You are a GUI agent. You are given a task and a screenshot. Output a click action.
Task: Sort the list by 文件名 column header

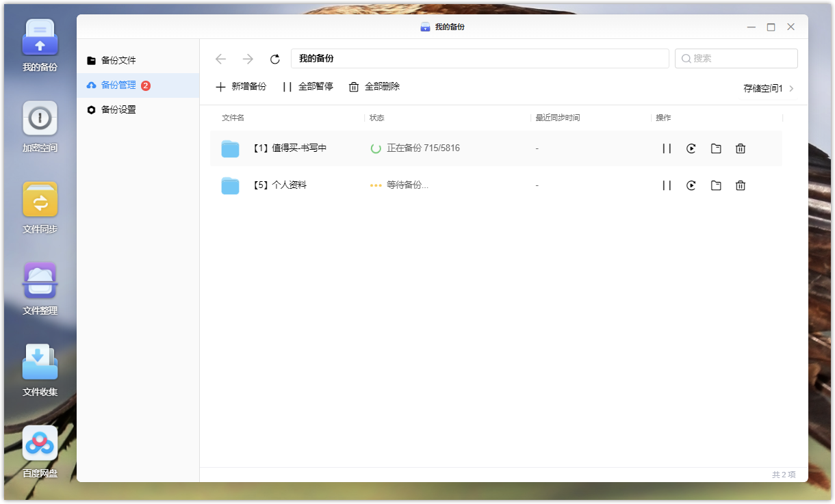coord(233,118)
